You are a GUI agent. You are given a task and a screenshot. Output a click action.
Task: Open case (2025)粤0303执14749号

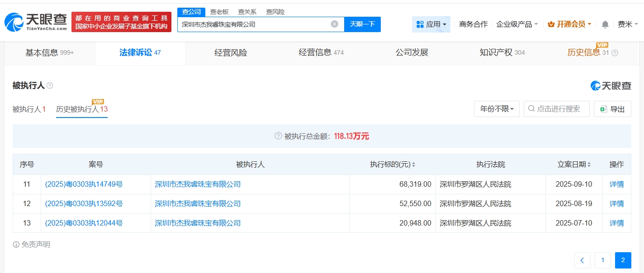point(84,184)
